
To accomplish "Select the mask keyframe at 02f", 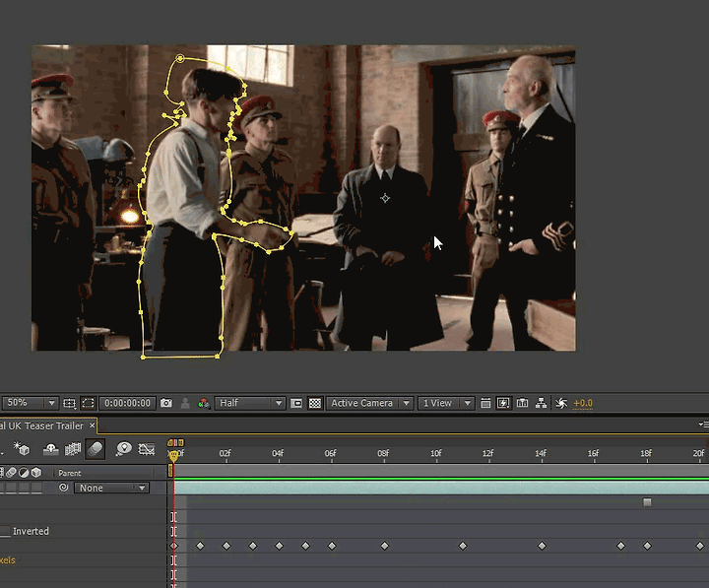I will tap(226, 546).
